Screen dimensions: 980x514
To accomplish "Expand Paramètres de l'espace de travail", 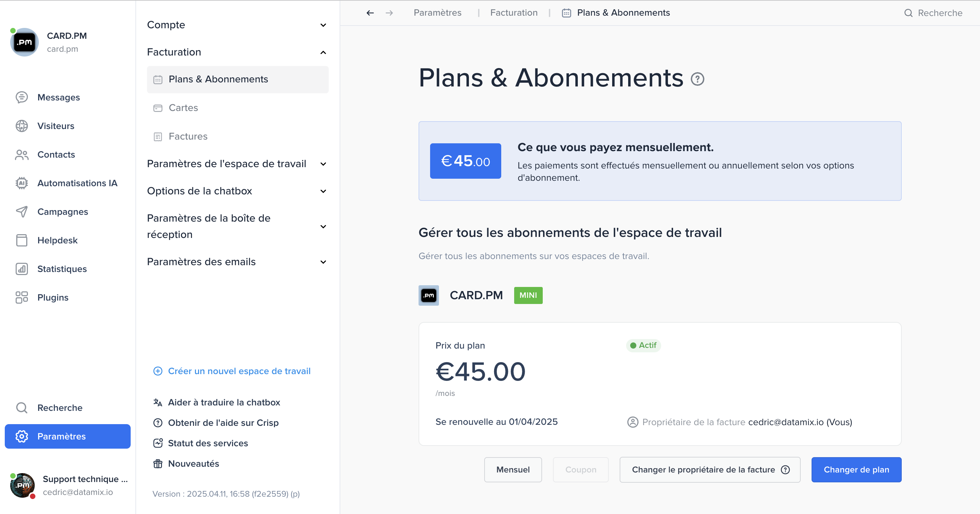I will click(x=238, y=164).
